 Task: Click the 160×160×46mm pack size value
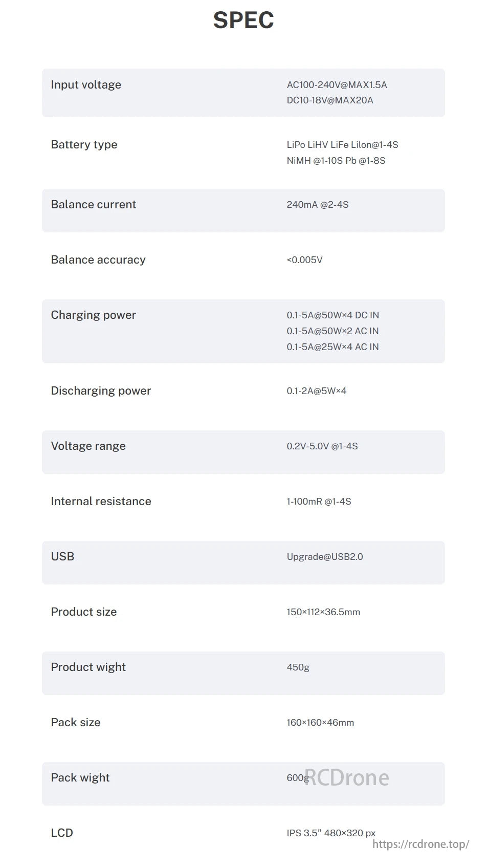[x=320, y=723]
